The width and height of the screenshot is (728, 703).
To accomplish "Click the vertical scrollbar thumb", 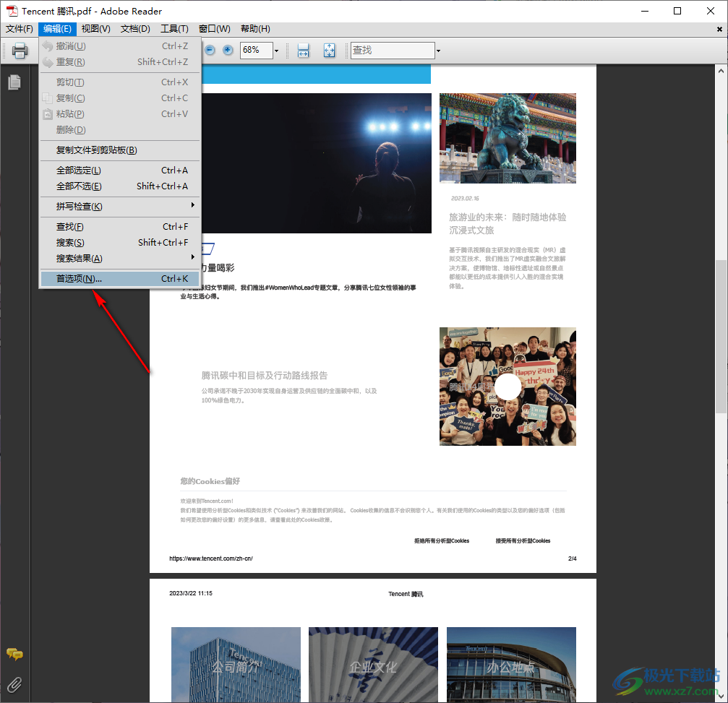I will coord(721,336).
